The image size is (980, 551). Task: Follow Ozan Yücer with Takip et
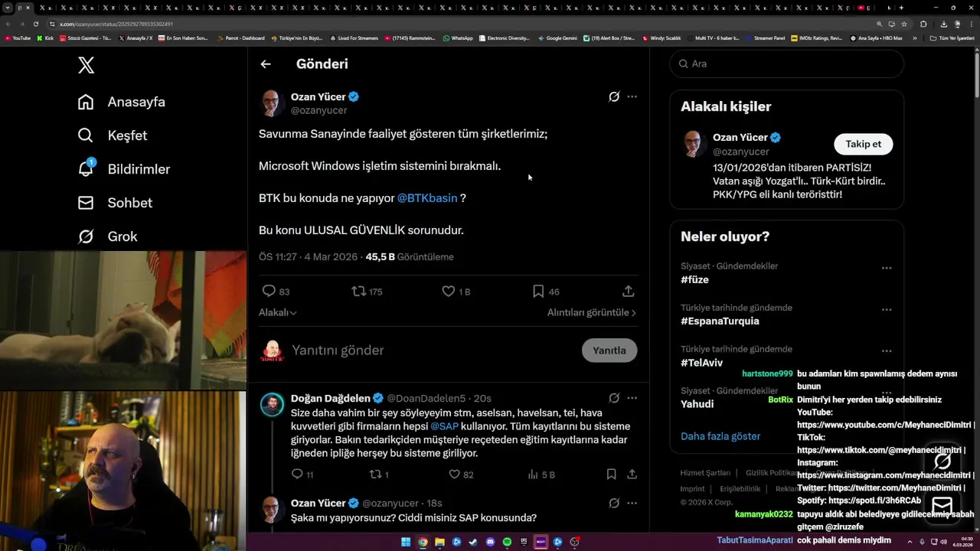pyautogui.click(x=863, y=144)
